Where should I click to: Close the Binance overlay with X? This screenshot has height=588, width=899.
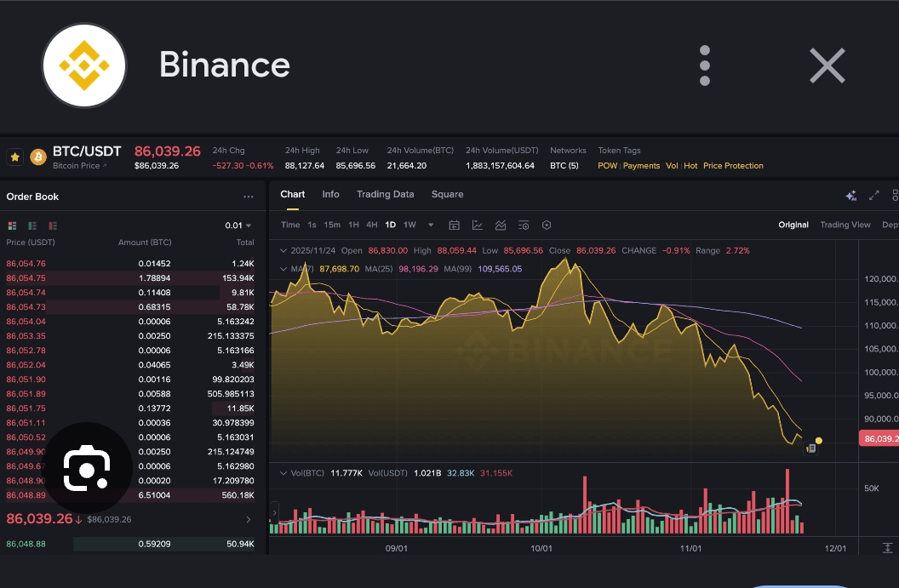click(x=827, y=66)
